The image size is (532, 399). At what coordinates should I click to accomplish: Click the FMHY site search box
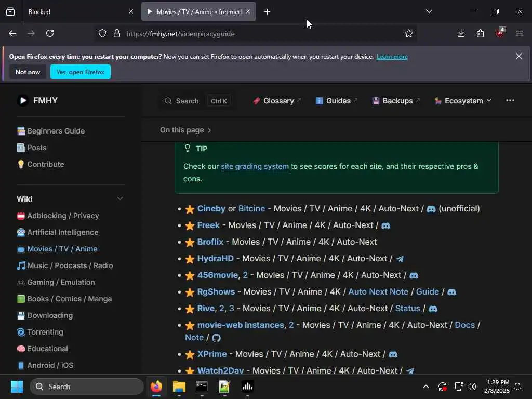pyautogui.click(x=197, y=101)
